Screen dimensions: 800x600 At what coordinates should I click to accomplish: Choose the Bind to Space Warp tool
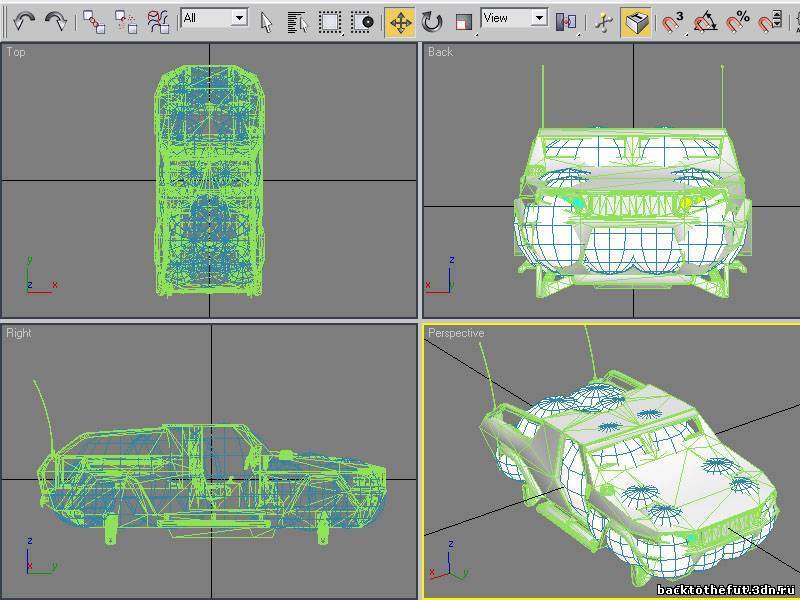click(158, 22)
